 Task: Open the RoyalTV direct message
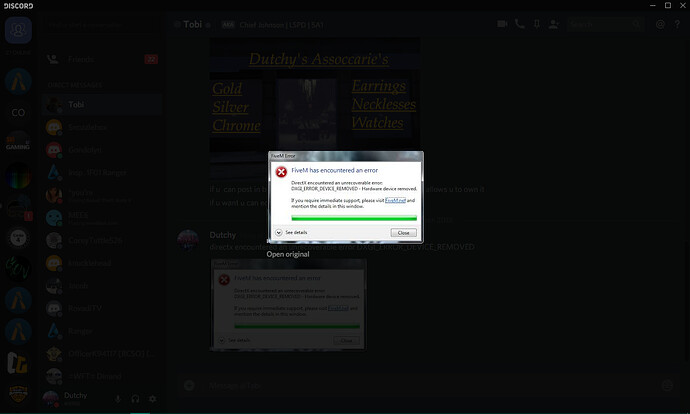click(x=102, y=308)
